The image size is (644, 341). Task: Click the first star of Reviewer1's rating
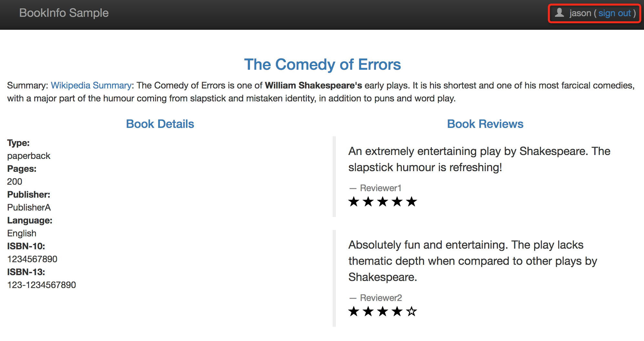pos(354,202)
